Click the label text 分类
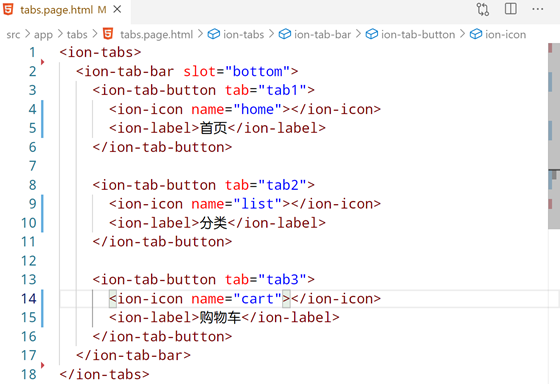 tap(213, 223)
